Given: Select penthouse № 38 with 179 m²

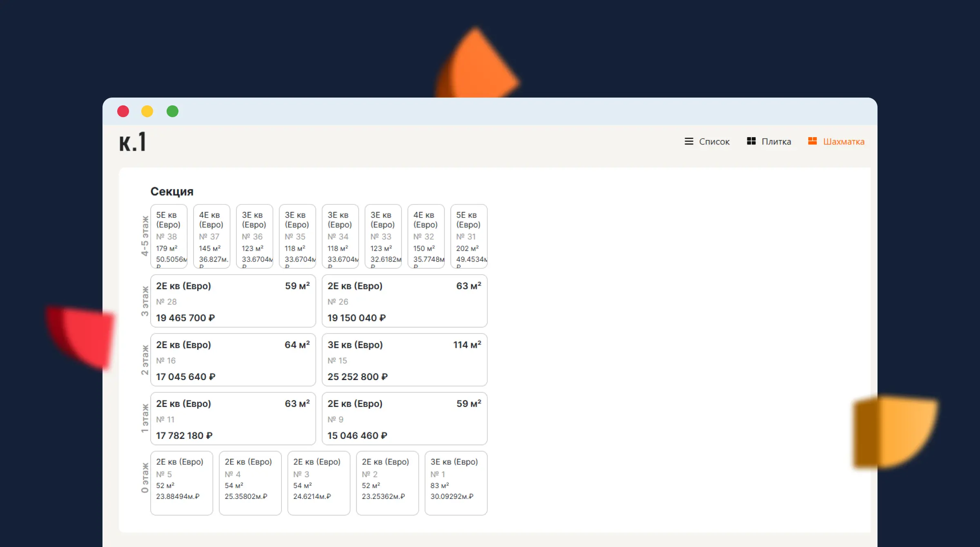Looking at the screenshot, I should point(169,237).
